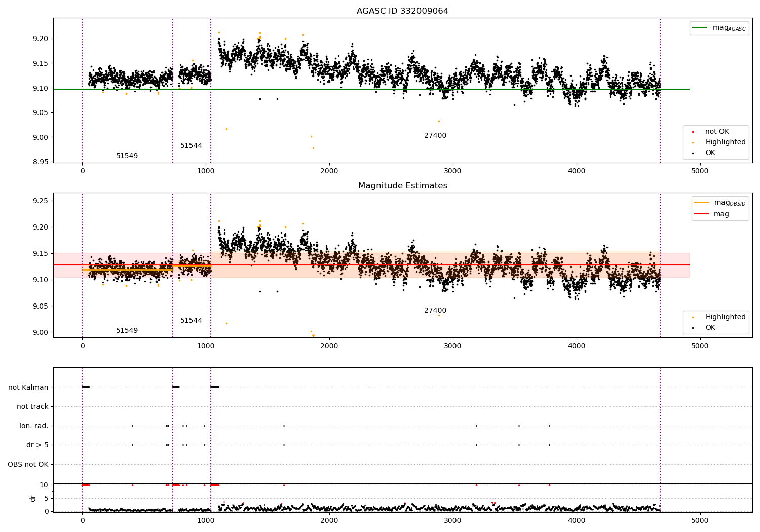Click obsid label 51544 in top plot

pos(191,146)
